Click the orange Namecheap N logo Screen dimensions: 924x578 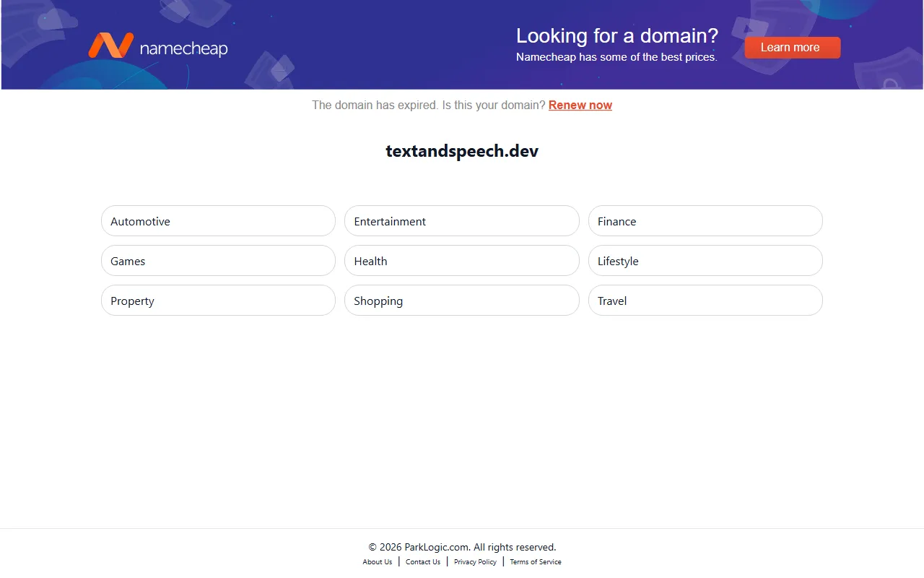[110, 46]
